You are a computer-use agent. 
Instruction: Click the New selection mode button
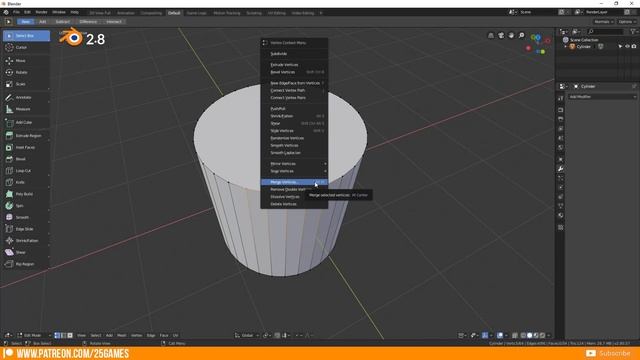pyautogui.click(x=26, y=22)
